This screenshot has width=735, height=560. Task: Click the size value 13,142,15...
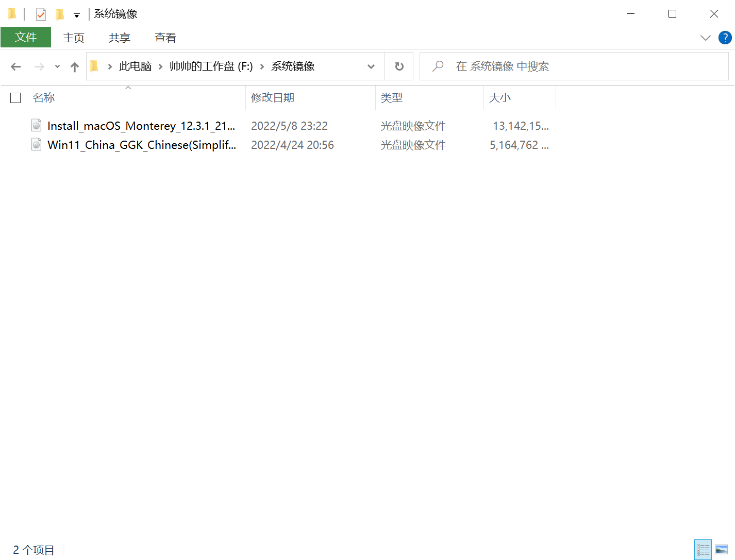(x=521, y=126)
